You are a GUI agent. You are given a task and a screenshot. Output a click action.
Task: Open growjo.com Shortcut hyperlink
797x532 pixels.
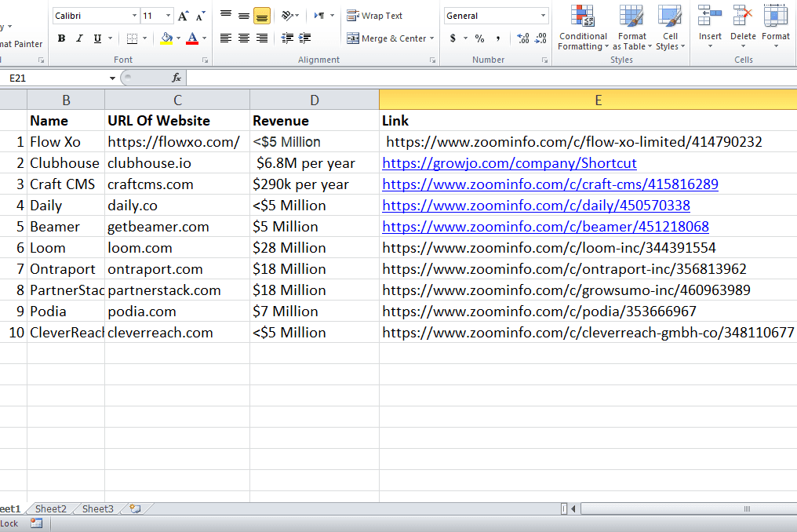point(509,163)
